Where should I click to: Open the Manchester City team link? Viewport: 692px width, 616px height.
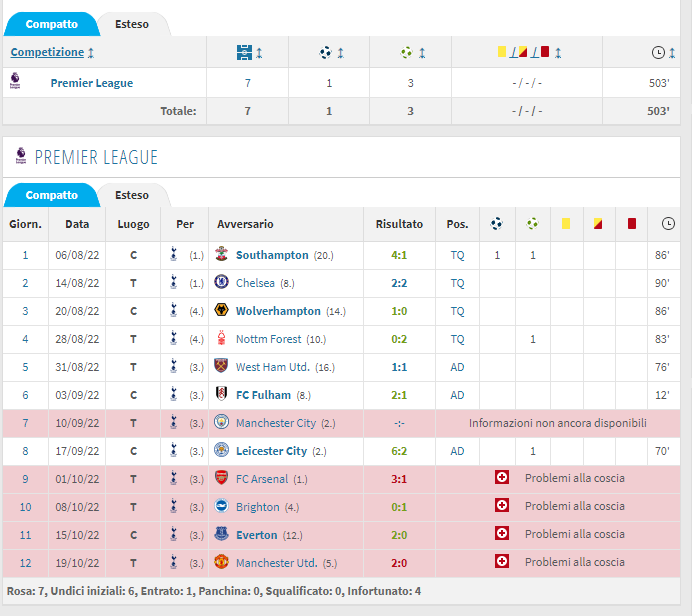point(276,423)
